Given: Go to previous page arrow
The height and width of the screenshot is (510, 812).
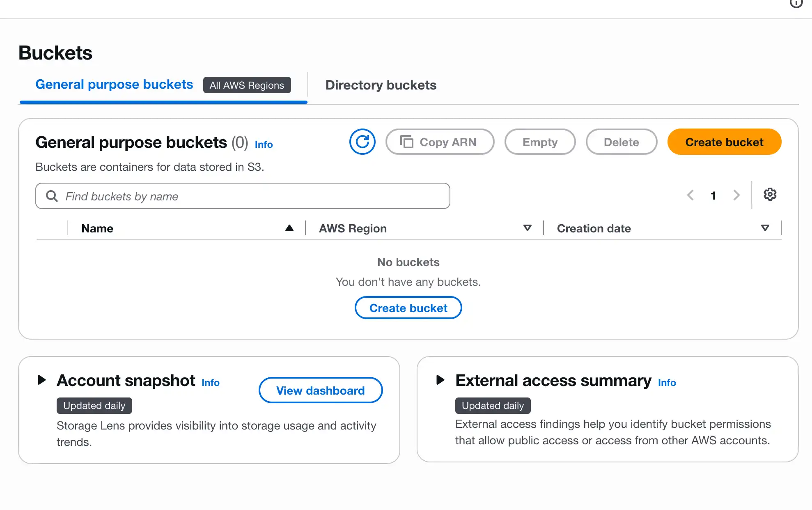Looking at the screenshot, I should 690,195.
